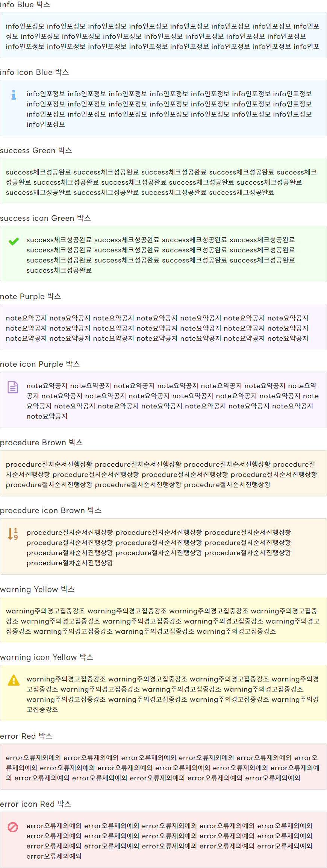Click the green success box without icon

click(163, 181)
